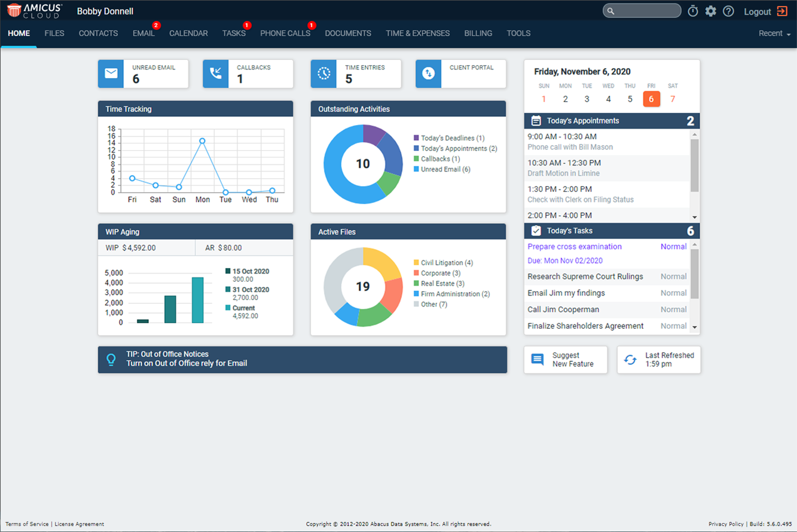Open the Check with Clerk on Filing Status appointment
797x532 pixels.
pyautogui.click(x=607, y=194)
